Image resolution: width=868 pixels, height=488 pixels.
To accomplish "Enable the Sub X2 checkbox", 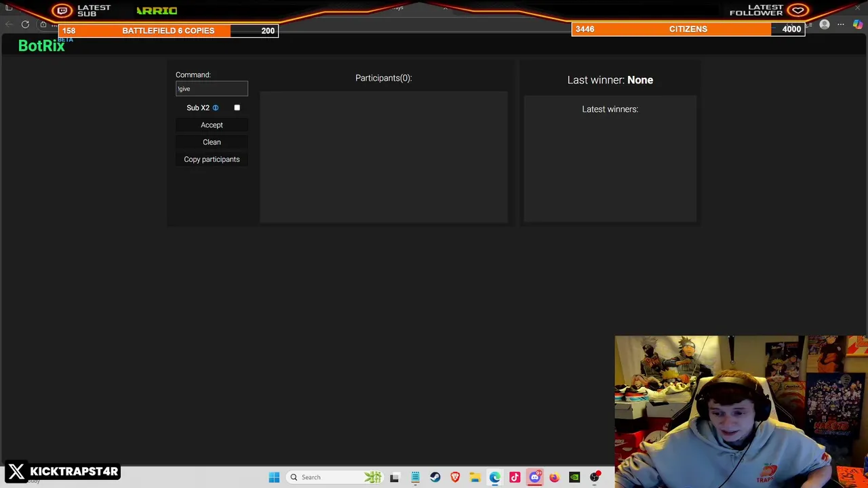I will [237, 108].
